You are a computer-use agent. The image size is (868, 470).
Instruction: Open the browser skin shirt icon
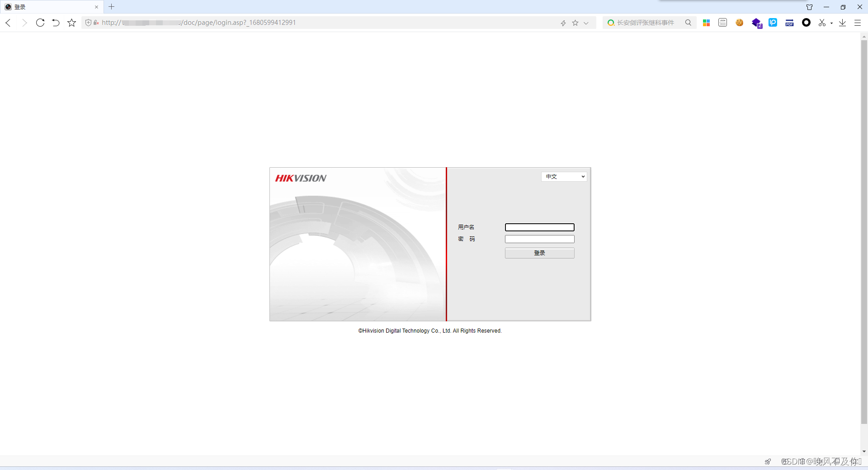809,7
